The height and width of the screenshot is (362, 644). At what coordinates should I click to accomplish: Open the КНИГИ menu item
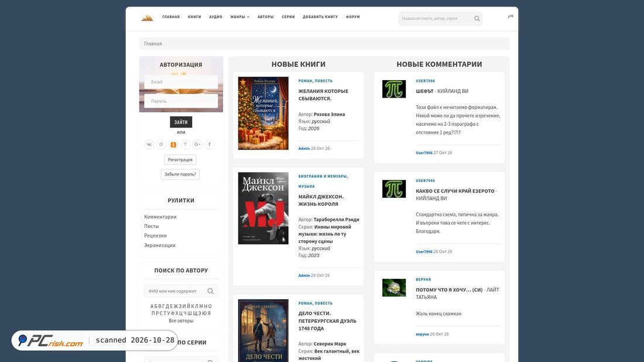pos(194,17)
